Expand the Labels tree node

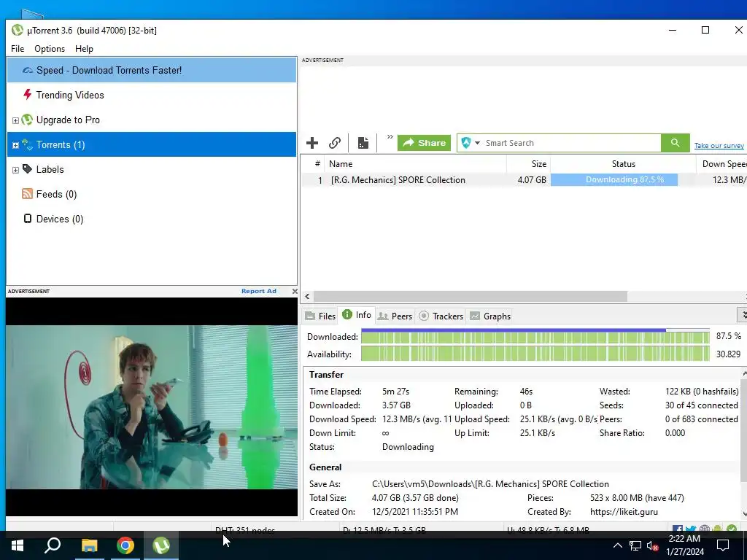tap(15, 170)
